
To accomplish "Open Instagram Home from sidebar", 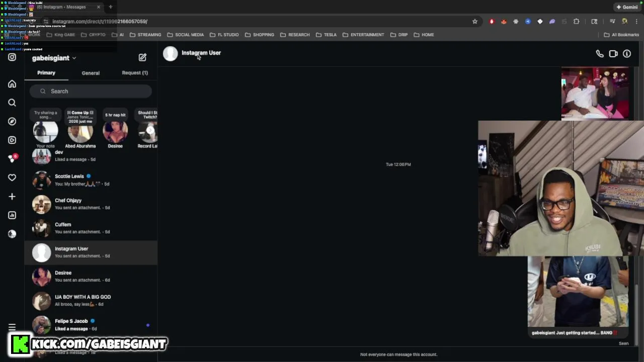I will coord(12,84).
